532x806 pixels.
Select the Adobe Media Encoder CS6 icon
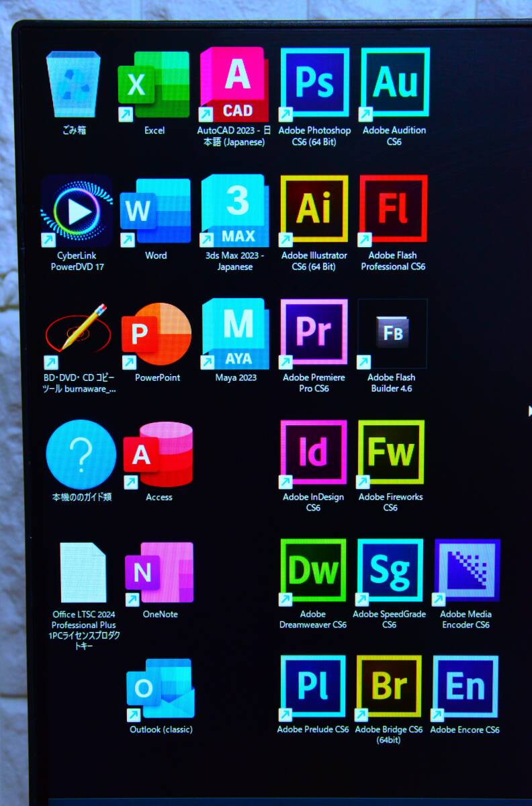point(467,570)
